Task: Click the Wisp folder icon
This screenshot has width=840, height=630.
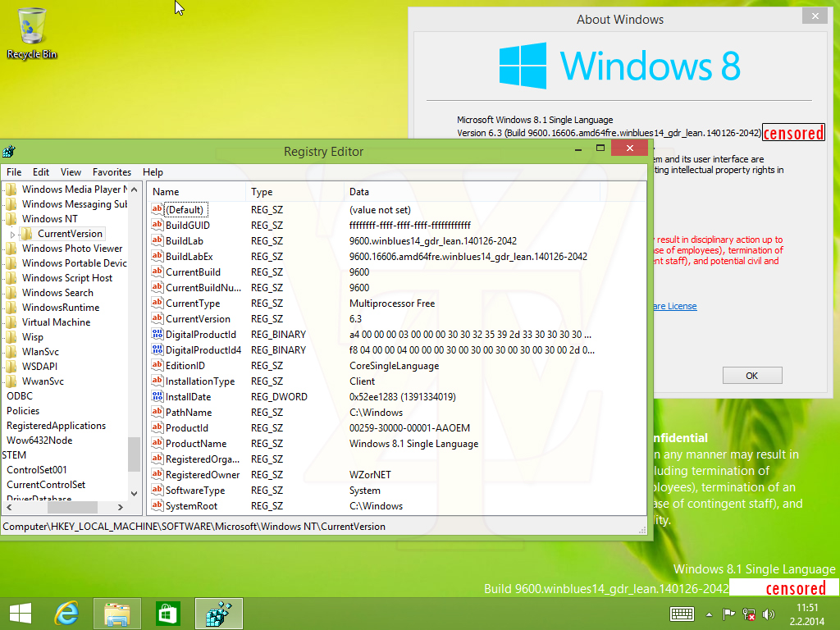Action: click(11, 337)
